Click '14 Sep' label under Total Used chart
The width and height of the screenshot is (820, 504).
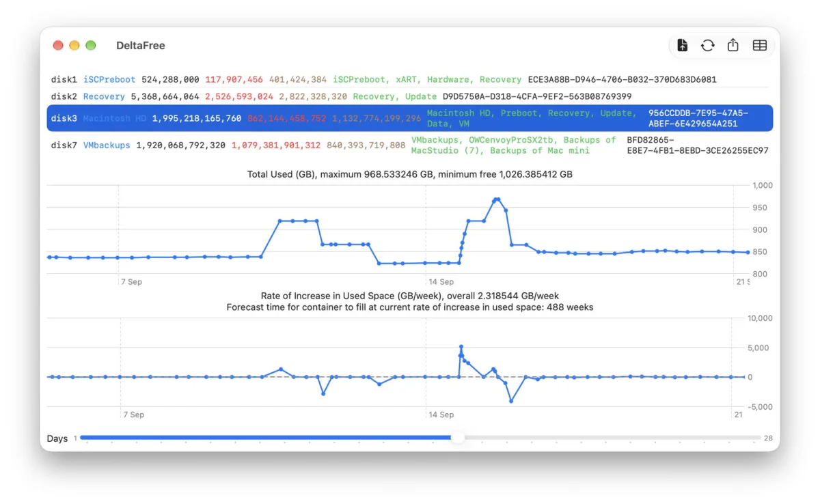[x=441, y=281]
